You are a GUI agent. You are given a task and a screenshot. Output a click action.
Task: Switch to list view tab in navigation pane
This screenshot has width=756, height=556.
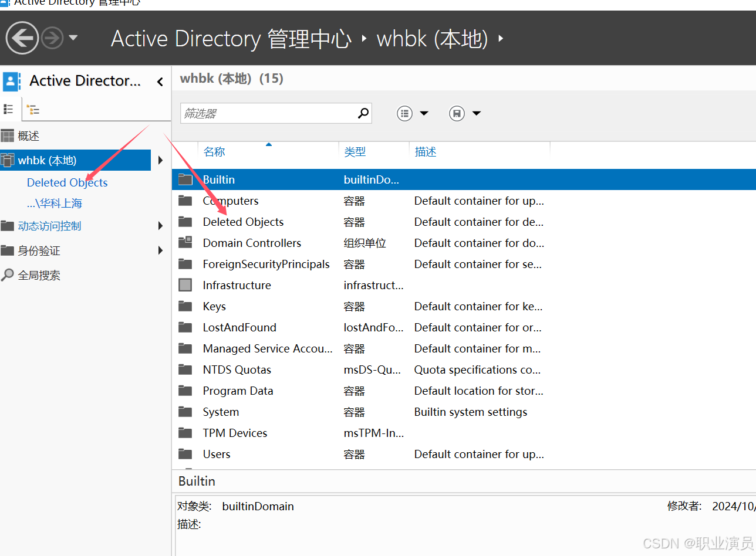(x=9, y=109)
